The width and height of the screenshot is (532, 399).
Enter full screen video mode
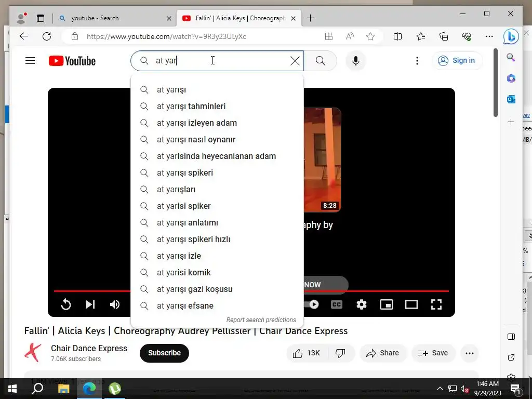point(436,304)
